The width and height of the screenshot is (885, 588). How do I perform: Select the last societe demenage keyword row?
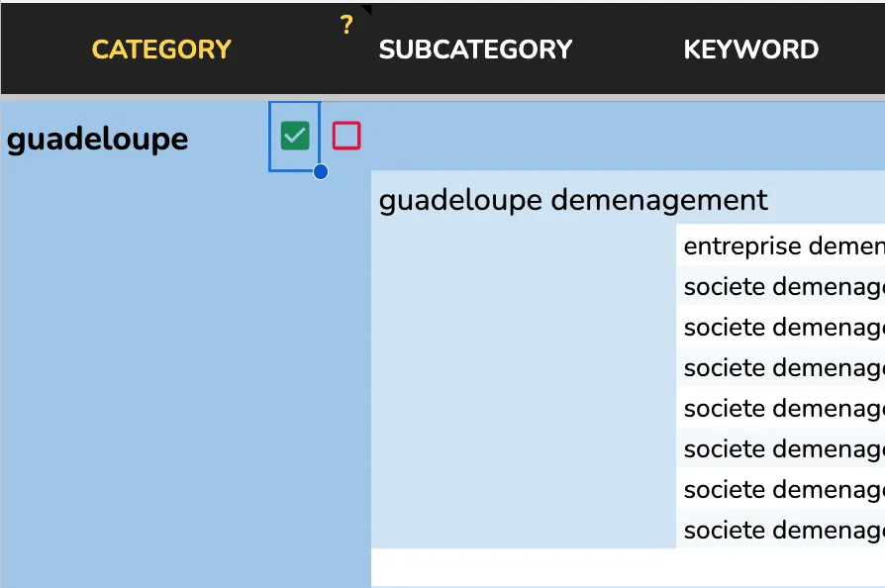pyautogui.click(x=782, y=530)
